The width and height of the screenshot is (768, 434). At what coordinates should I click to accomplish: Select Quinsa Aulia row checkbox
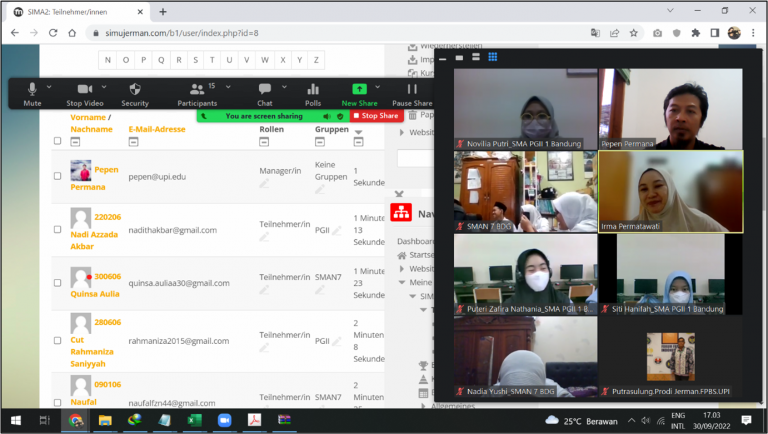pyautogui.click(x=57, y=283)
